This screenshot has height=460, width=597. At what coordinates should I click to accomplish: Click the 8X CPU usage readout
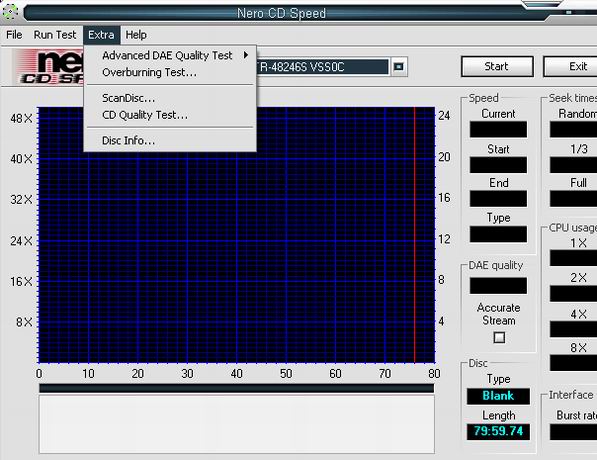(573, 363)
